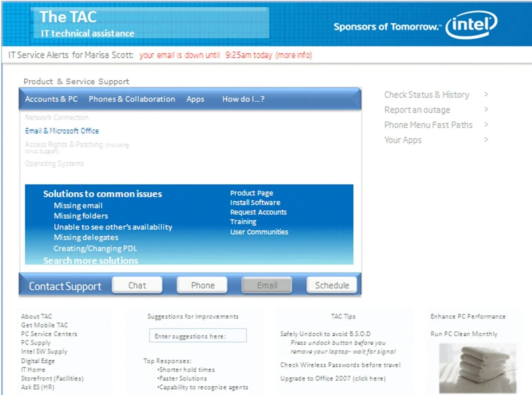Click the Shorter hold times response
The height and width of the screenshot is (395, 532).
click(x=186, y=370)
